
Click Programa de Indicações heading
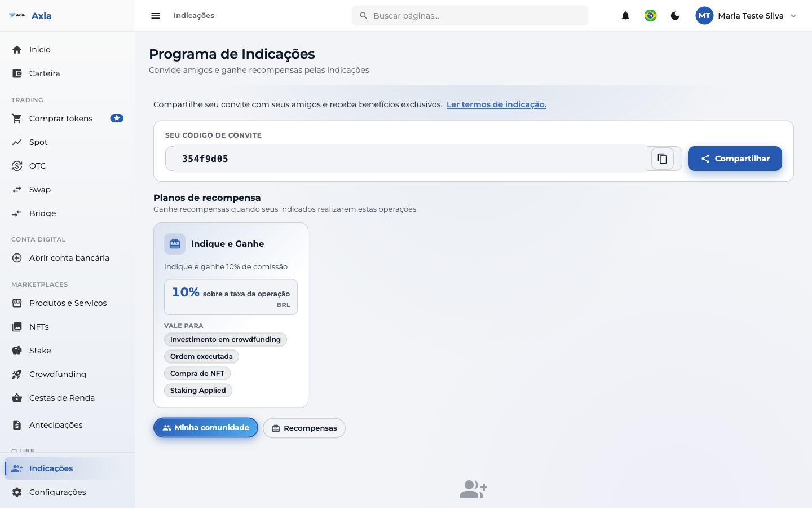[232, 54]
